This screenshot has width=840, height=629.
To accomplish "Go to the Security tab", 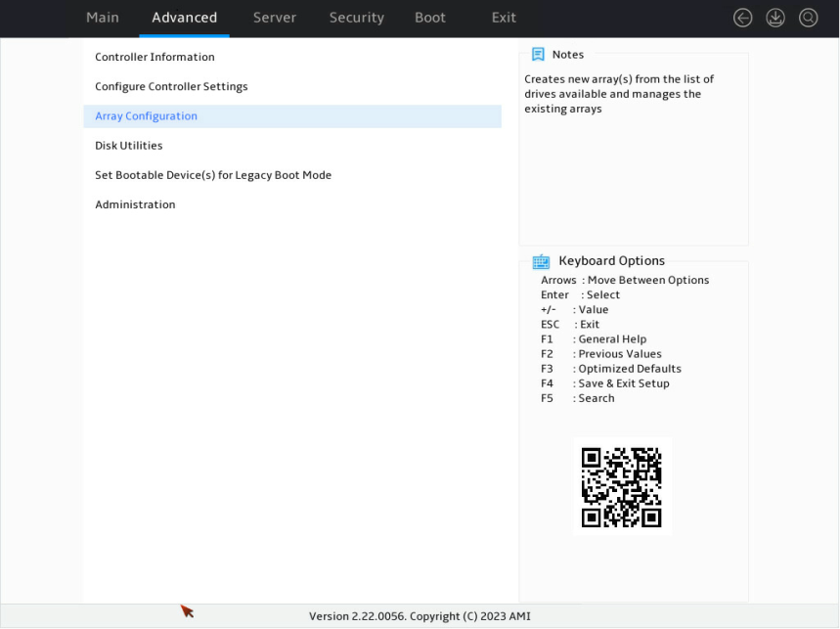I will click(x=357, y=18).
